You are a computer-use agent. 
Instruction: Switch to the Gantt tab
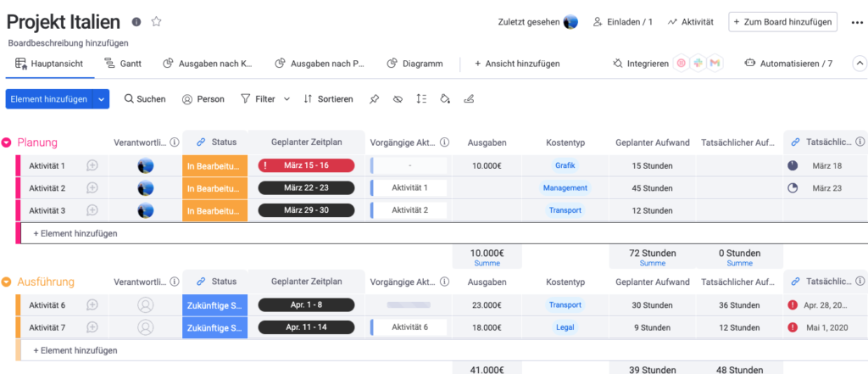[123, 64]
